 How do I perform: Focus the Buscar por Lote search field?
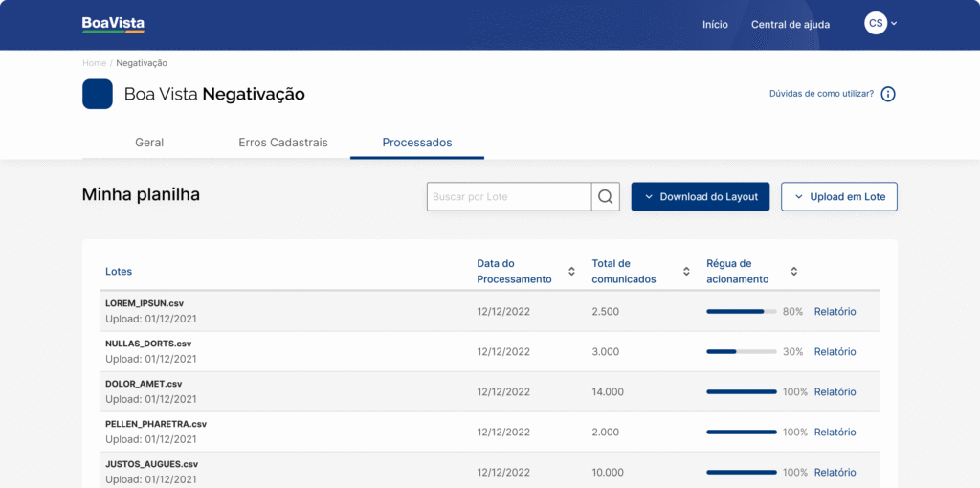coord(509,197)
